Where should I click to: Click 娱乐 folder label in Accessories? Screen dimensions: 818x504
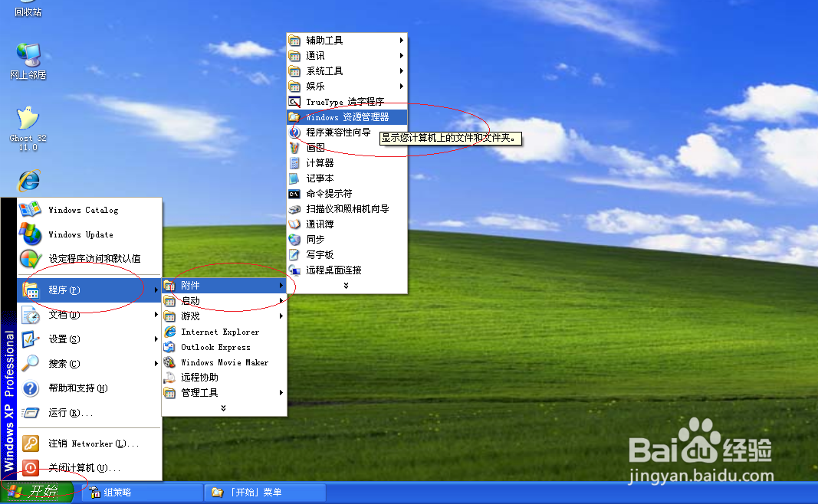point(315,86)
